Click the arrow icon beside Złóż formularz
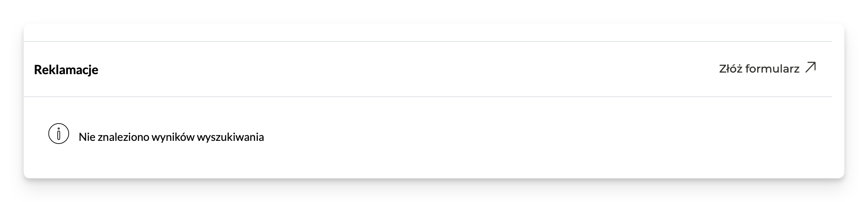The width and height of the screenshot is (868, 202). point(810,68)
